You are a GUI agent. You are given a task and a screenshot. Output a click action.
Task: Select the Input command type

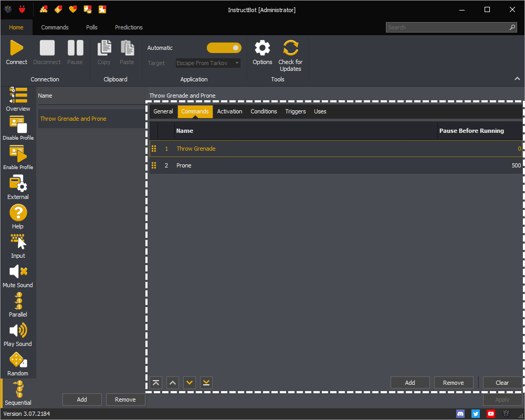(x=18, y=246)
